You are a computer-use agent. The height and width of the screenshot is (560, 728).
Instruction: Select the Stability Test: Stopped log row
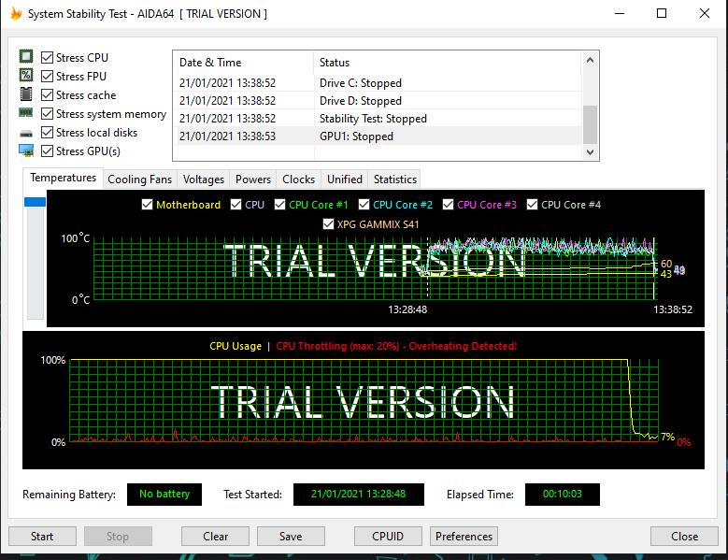(378, 119)
